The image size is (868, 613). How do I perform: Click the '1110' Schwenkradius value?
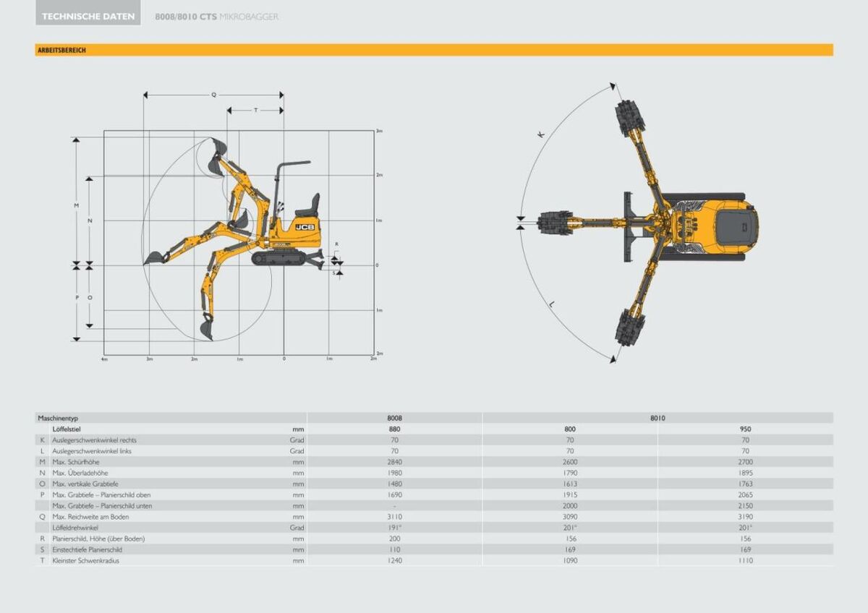746,560
